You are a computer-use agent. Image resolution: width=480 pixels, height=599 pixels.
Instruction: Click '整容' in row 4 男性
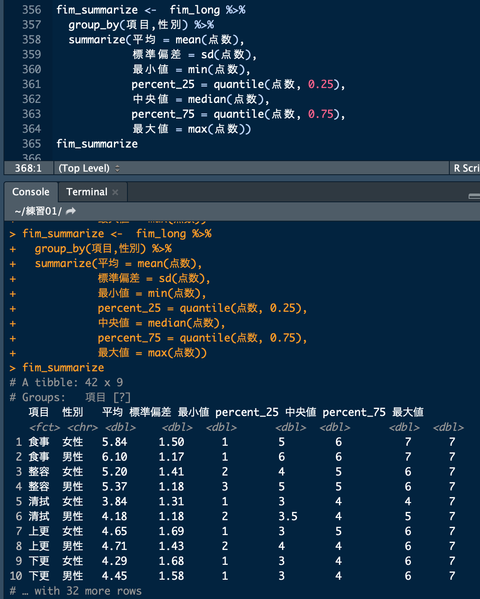point(39,487)
